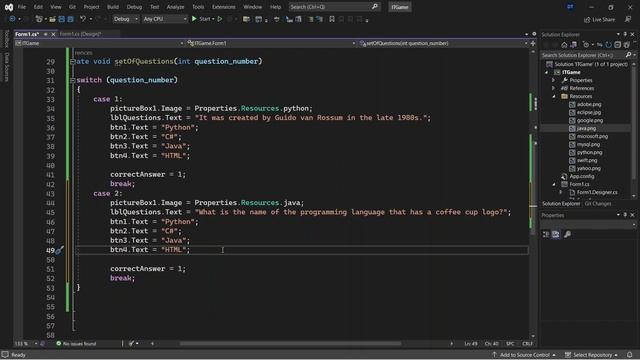Image resolution: width=640 pixels, height=360 pixels.
Task: Click the editor split window icon
Action: click(533, 43)
